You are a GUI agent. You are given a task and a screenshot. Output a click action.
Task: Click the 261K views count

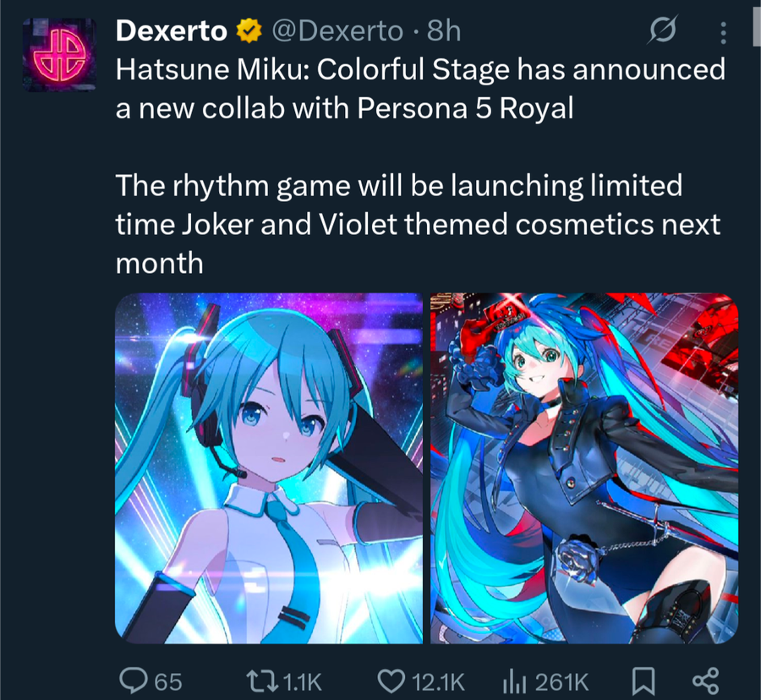coord(562,681)
